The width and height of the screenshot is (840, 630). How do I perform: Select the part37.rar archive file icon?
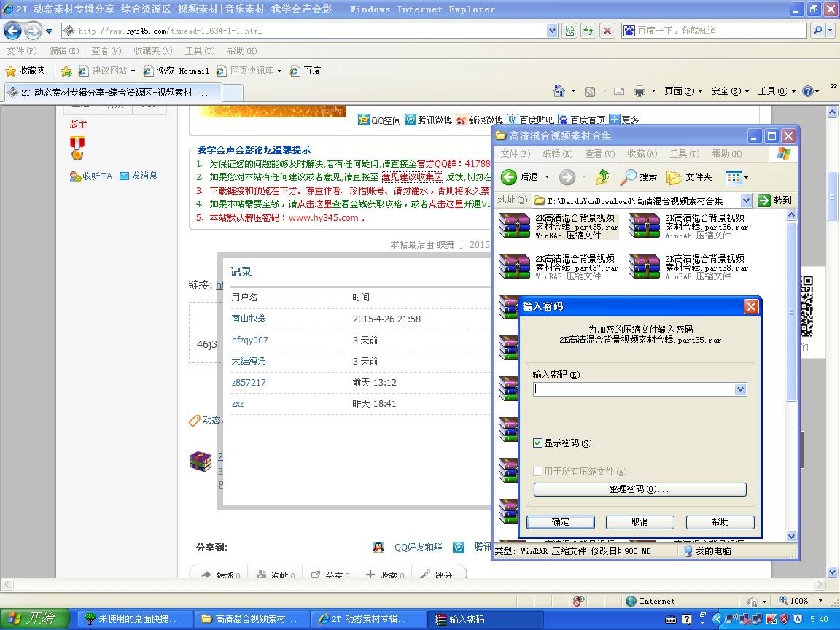click(515, 267)
